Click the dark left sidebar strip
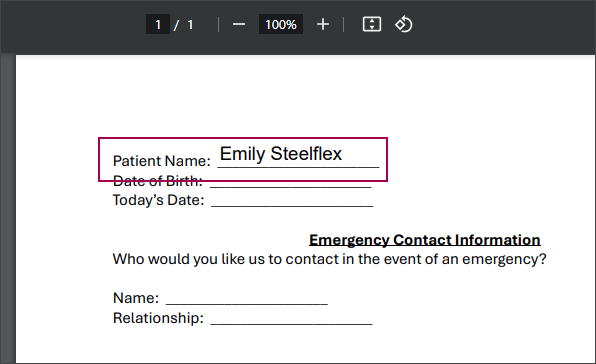 8,209
